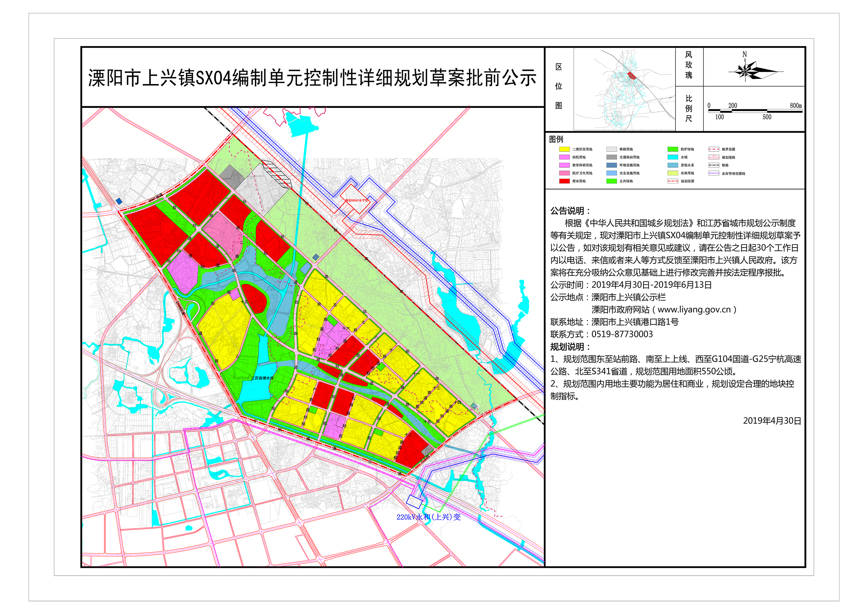Click the 规划范围 red dashed line symbol
Screen dimensions: 868x614
pos(673,181)
